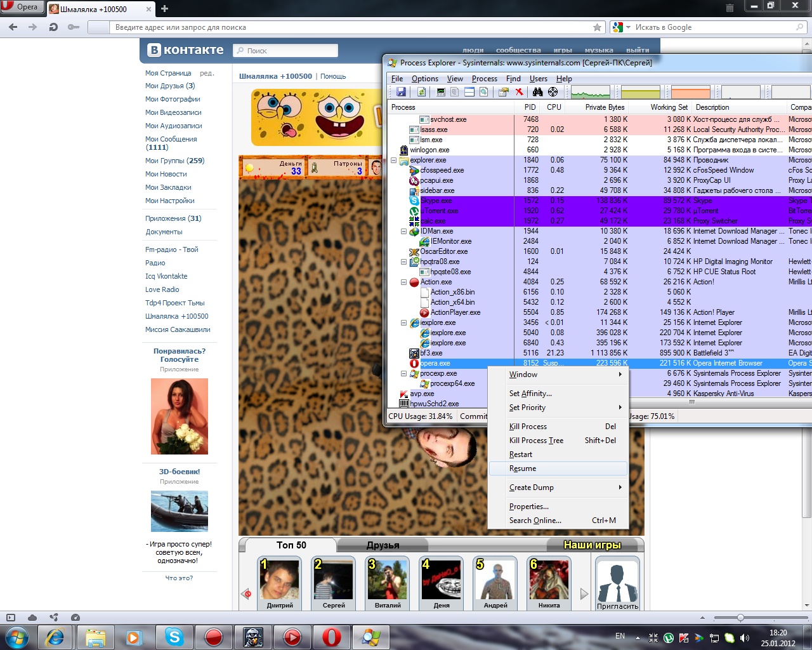This screenshot has height=650, width=812.
Task: Click the Помощь link
Action: point(333,76)
